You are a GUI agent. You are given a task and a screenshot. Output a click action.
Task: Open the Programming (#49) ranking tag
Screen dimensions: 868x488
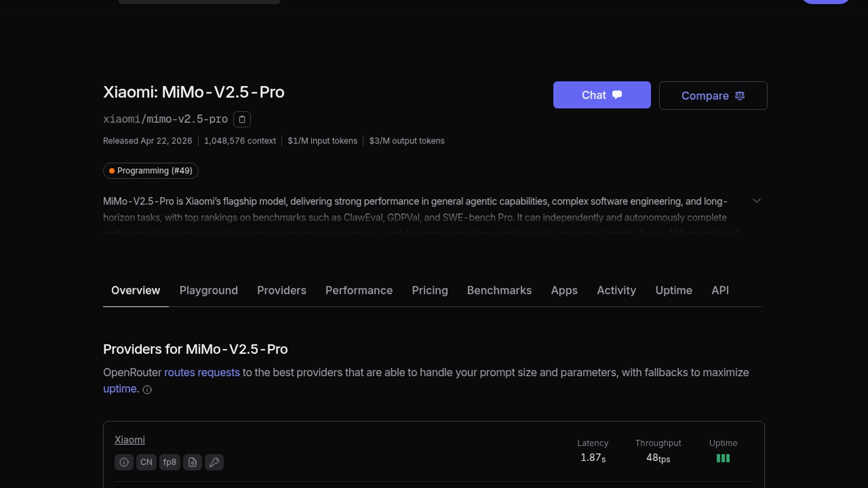click(151, 171)
